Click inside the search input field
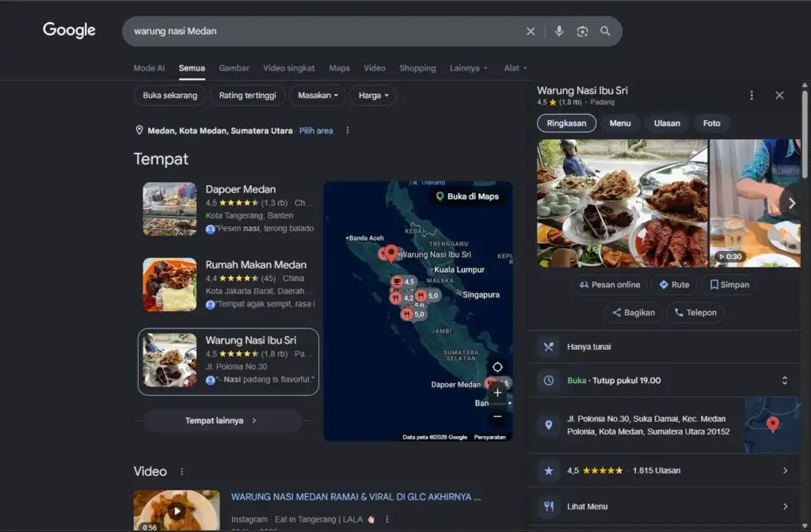811x532 pixels. (326, 32)
